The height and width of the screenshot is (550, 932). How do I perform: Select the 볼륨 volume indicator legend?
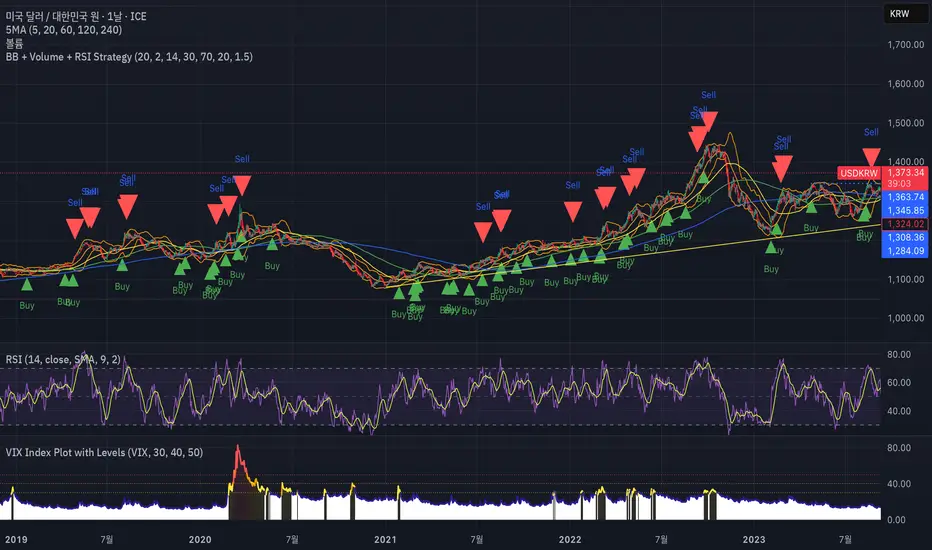(x=14, y=43)
